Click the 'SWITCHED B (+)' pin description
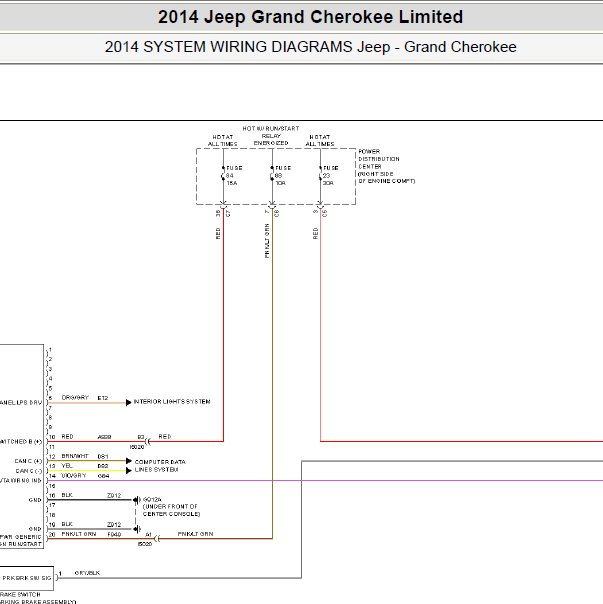The image size is (603, 604). tap(21, 442)
